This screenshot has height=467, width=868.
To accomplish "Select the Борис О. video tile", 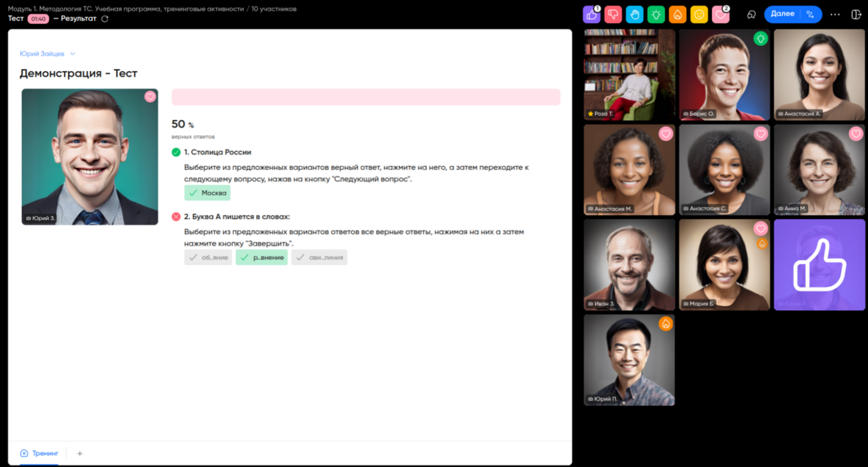I will point(724,75).
